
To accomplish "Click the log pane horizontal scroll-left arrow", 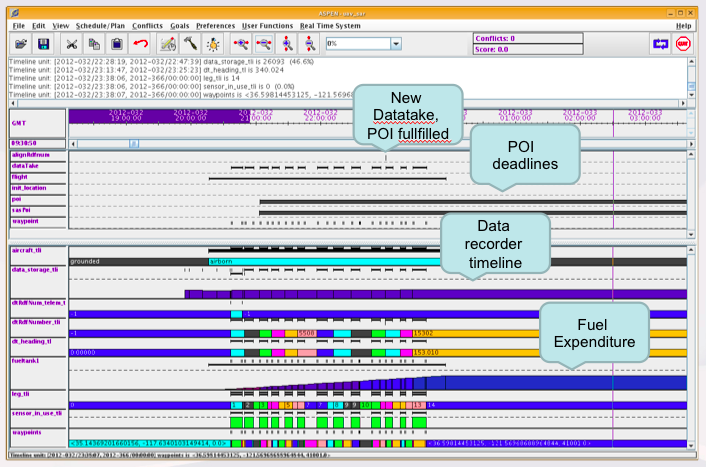I will coord(13,104).
